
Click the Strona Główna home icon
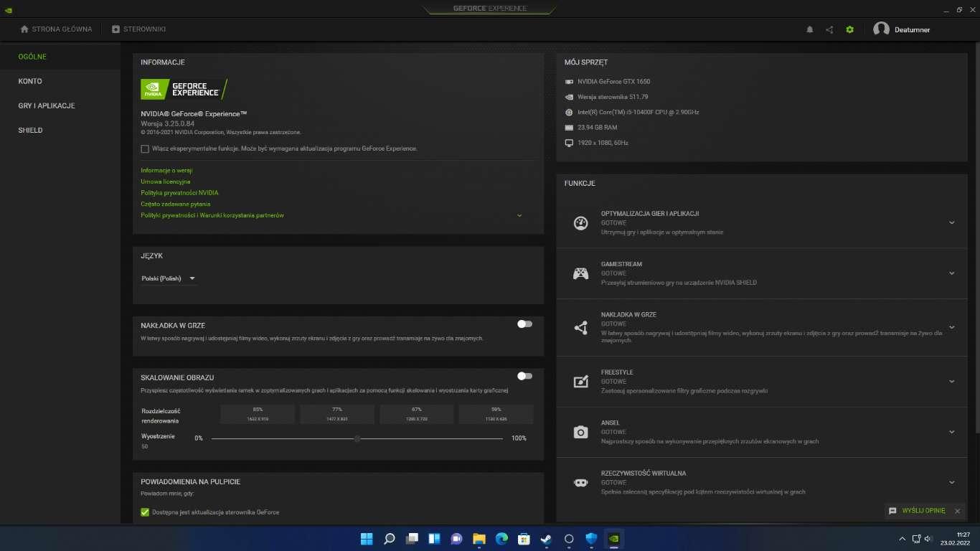24,29
